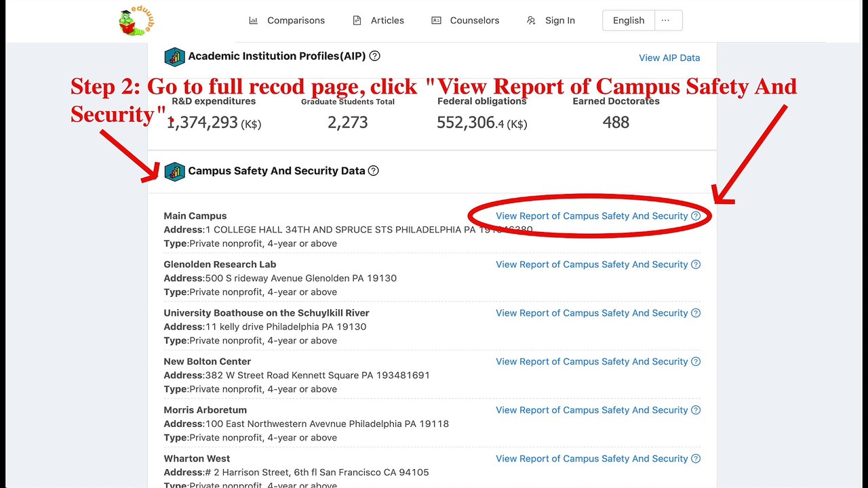Click help icon on New Bolton Center row

click(696, 361)
